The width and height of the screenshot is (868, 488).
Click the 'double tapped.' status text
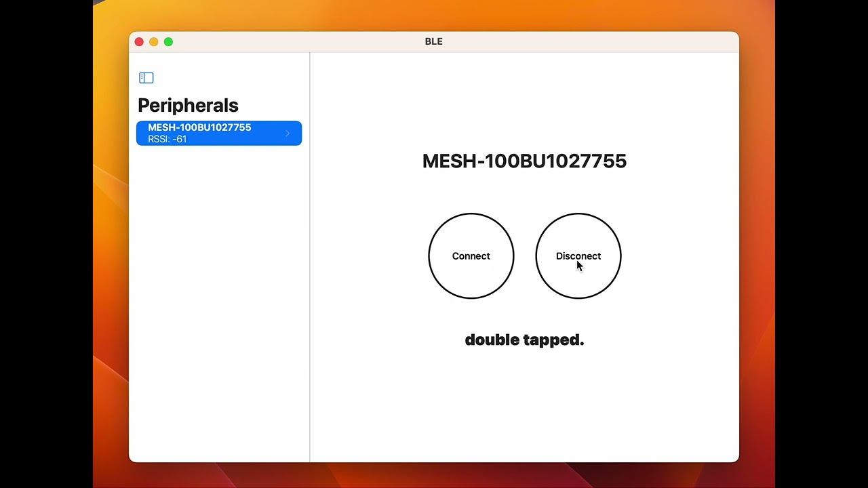[524, 340]
